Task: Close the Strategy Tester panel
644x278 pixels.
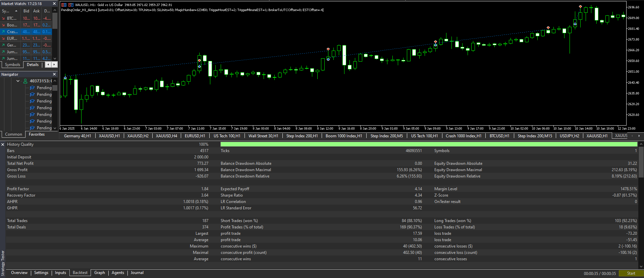Action: point(3,144)
